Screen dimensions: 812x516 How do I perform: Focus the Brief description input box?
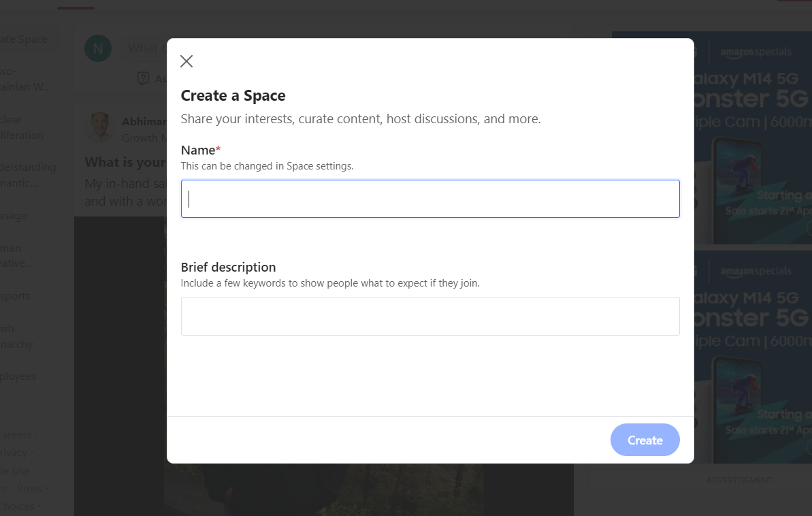point(430,316)
